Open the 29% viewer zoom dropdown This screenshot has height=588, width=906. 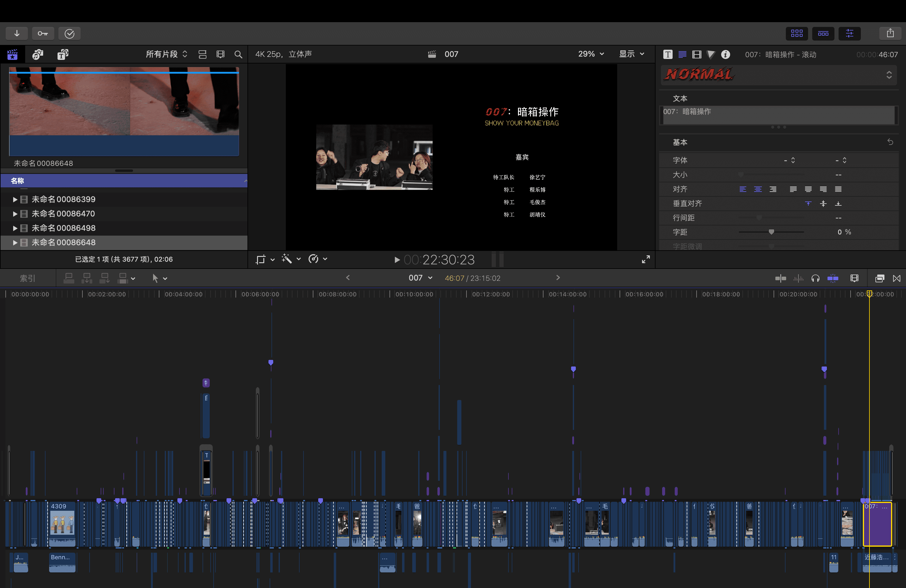(591, 54)
